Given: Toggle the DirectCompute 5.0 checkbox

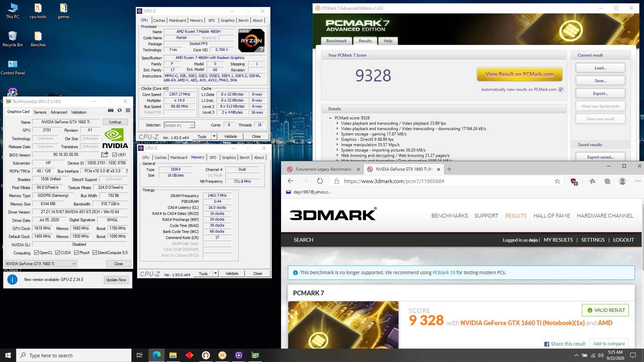Looking at the screenshot, I should [95, 253].
